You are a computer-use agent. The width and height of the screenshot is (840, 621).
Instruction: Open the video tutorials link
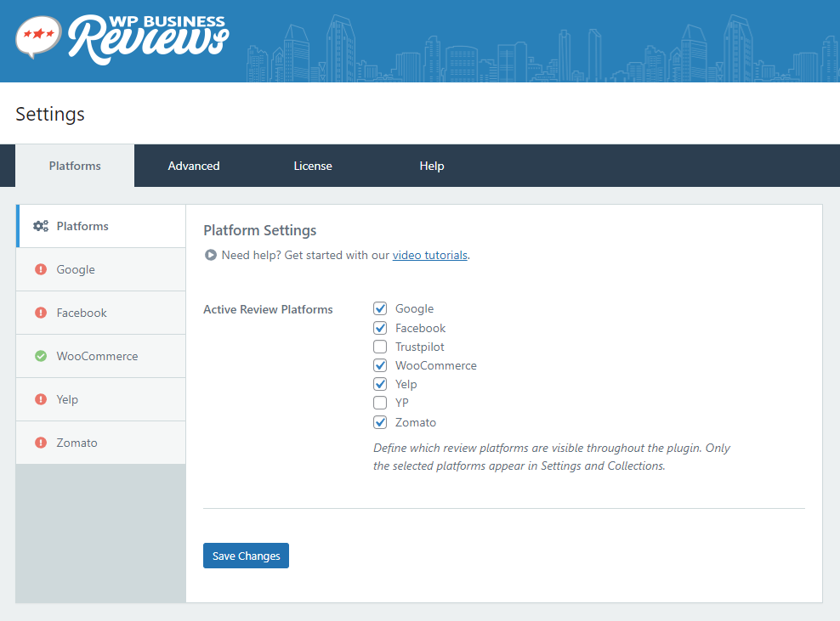429,254
